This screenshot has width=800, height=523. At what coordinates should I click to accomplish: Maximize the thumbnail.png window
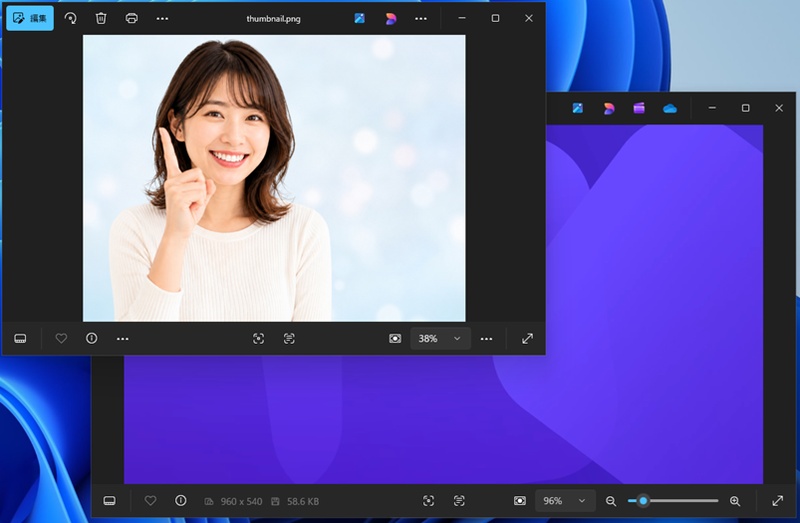(495, 18)
